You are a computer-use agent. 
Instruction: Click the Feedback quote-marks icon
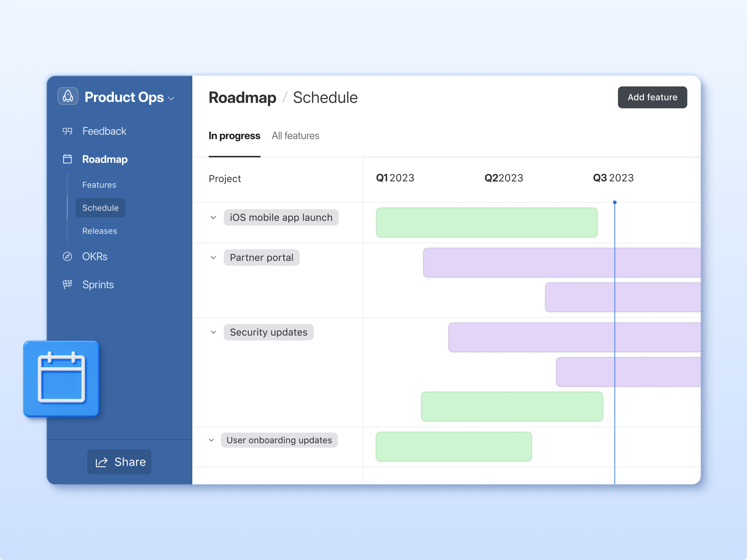(67, 131)
